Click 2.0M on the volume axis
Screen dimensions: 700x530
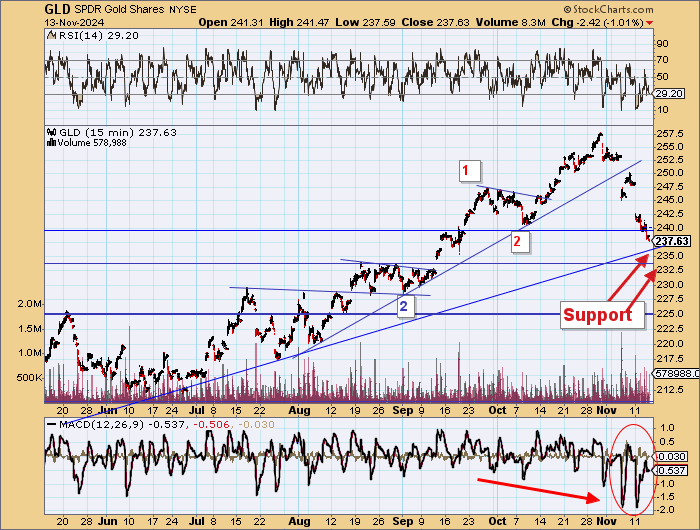[30, 304]
